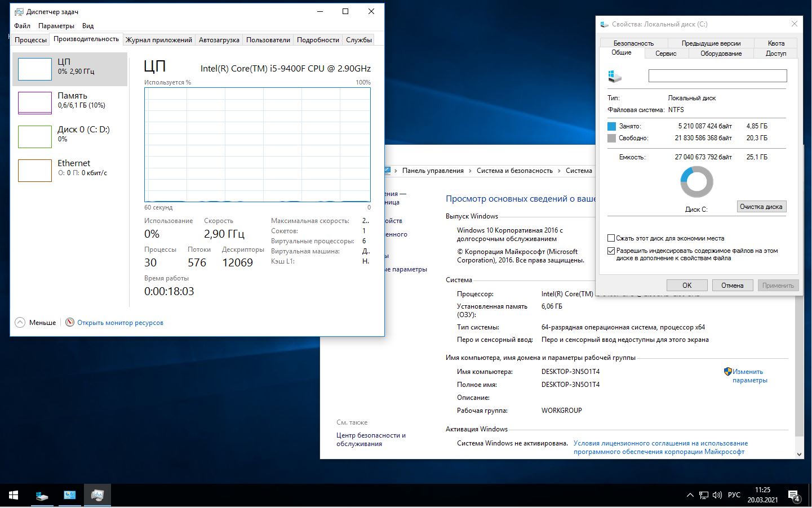
Task: Click the uptime value 0:00:18:03
Action: pos(169,291)
